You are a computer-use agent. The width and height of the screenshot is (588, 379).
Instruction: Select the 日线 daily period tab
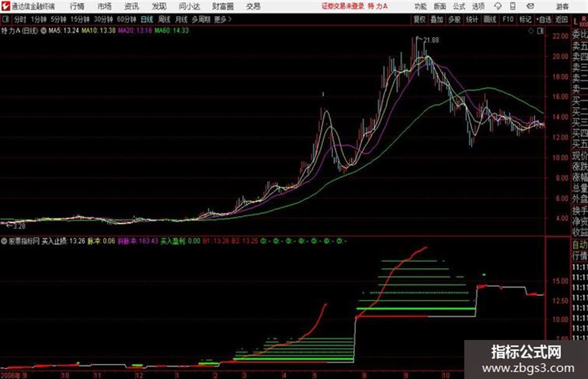coord(147,19)
